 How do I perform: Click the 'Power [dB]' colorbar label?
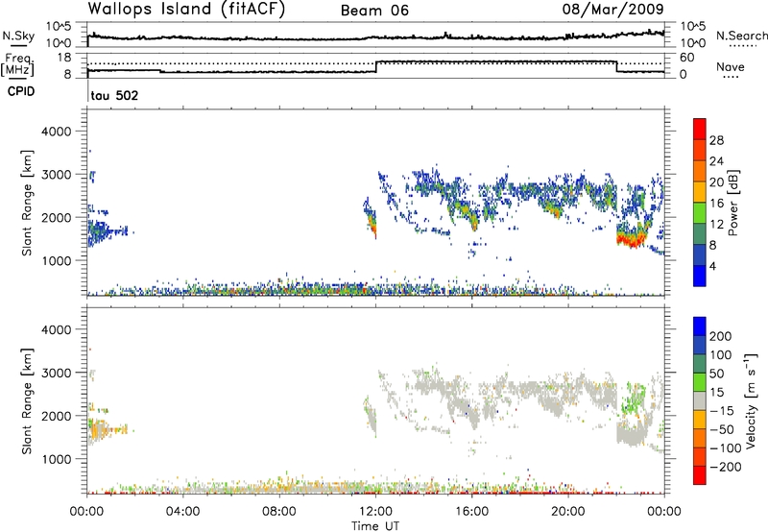click(732, 203)
